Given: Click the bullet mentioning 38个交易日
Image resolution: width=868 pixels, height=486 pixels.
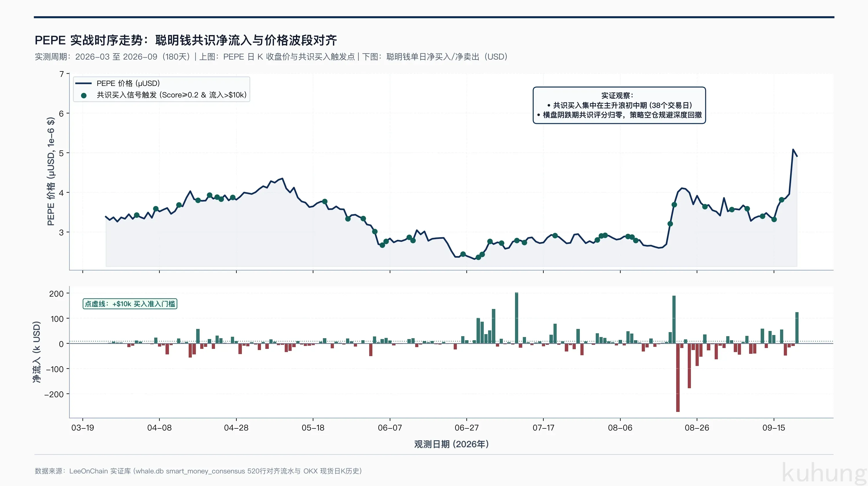Looking at the screenshot, I should [x=620, y=105].
